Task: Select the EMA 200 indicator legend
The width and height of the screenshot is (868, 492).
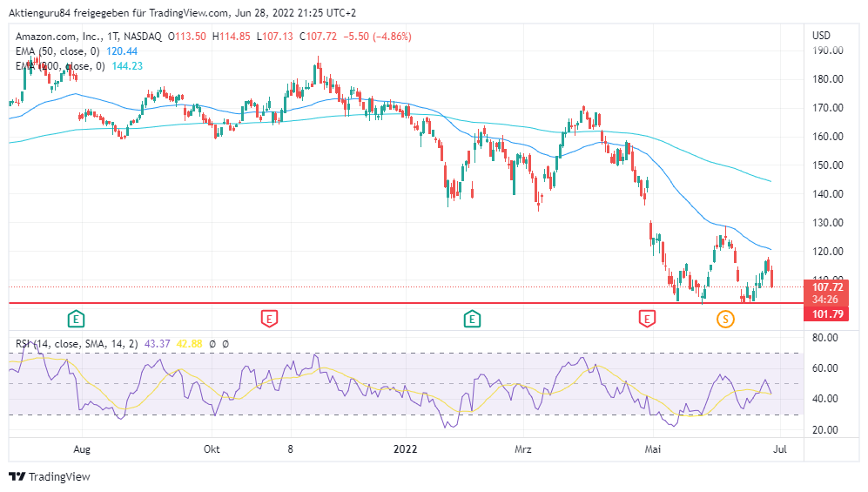Action: [x=60, y=66]
